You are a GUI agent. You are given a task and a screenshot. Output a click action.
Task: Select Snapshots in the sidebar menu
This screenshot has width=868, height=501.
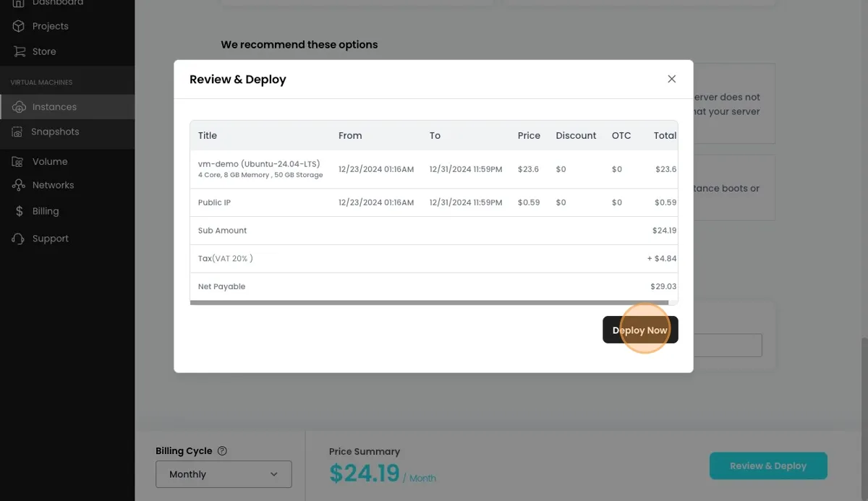[x=55, y=132]
